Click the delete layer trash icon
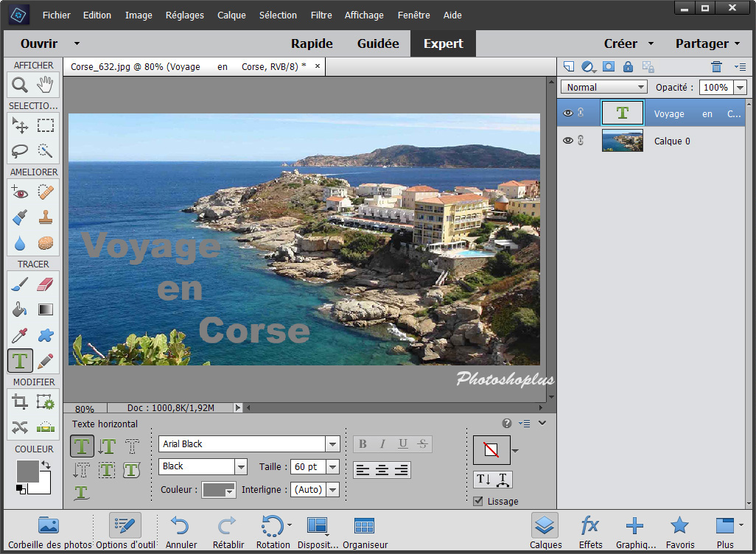Screen dimensions: 756x554 click(716, 66)
